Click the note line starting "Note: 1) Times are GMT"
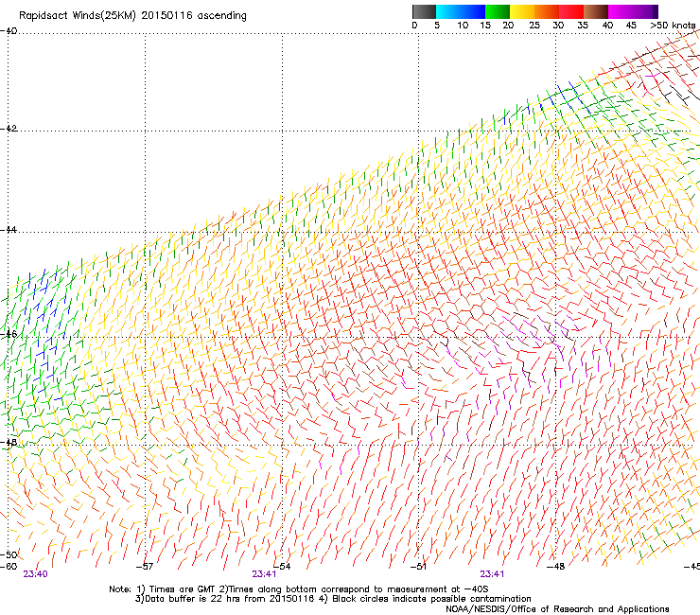700x615 pixels. pyautogui.click(x=299, y=589)
